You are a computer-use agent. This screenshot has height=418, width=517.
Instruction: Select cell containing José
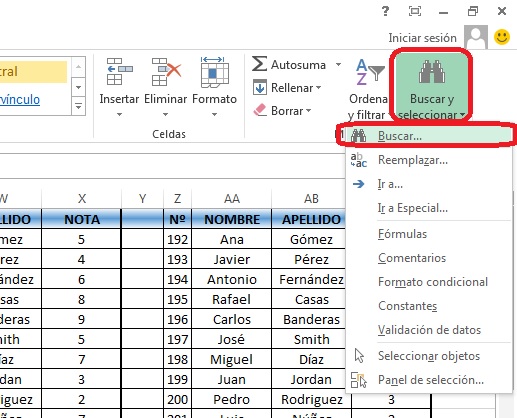pyautogui.click(x=232, y=339)
